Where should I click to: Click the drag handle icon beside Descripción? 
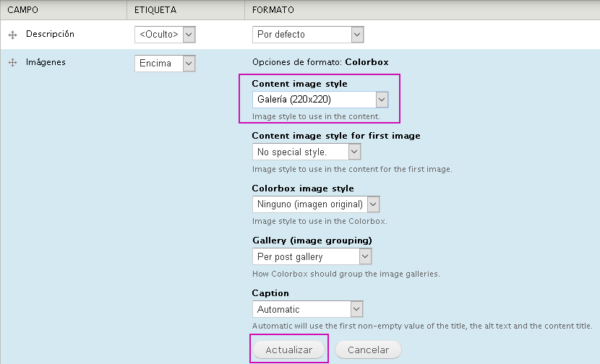[12, 35]
